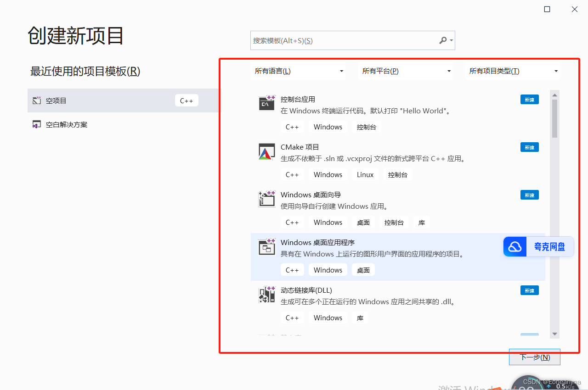Click the Linux tag under CMake 项目
Image resolution: width=588 pixels, height=390 pixels.
click(365, 175)
